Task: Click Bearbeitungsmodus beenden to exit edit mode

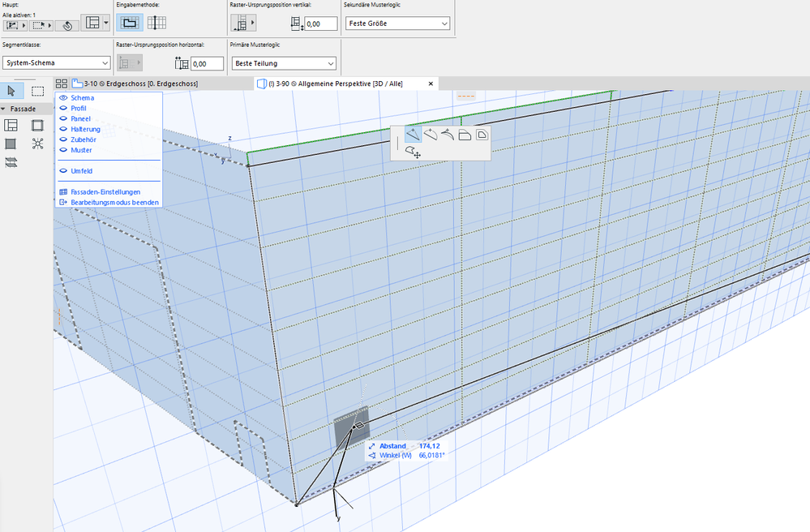Action: point(114,202)
